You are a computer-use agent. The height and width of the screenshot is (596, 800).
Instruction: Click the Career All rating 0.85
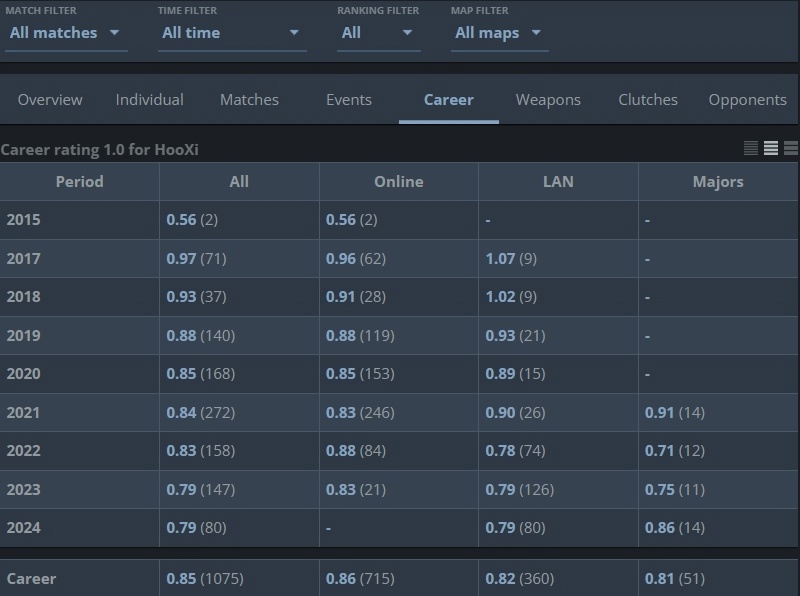(x=181, y=578)
